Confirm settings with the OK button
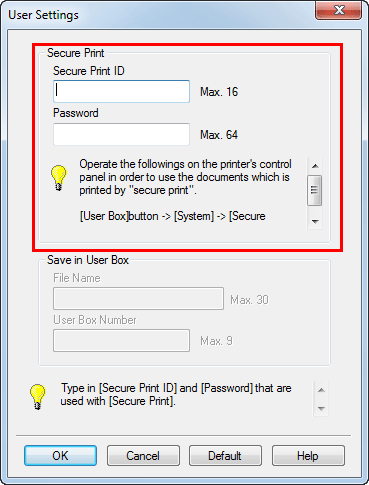The width and height of the screenshot is (369, 485). pyautogui.click(x=60, y=456)
